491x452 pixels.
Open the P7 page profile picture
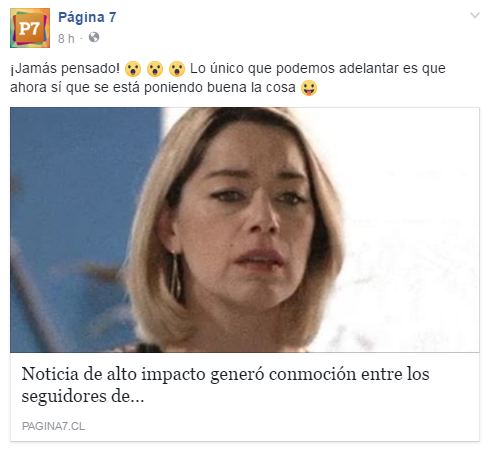[x=30, y=28]
